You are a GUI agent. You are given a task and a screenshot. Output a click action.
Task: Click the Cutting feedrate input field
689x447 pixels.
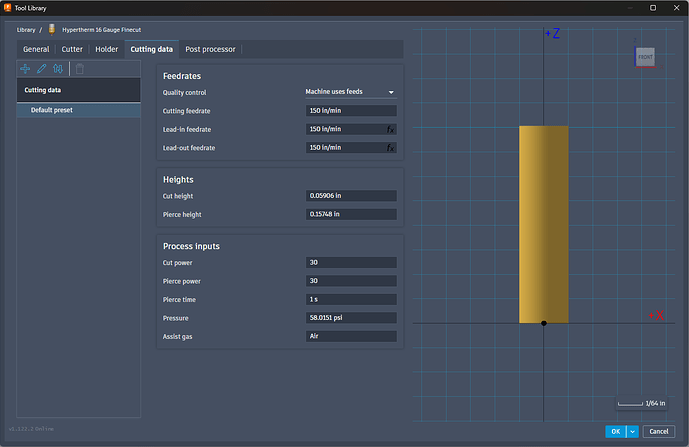coord(351,110)
